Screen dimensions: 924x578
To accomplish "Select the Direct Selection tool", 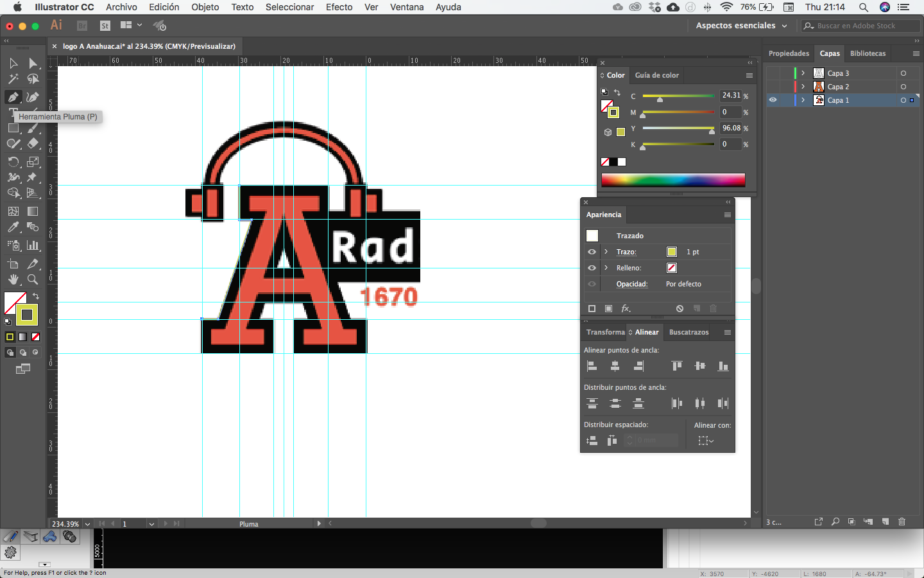I will (x=33, y=63).
